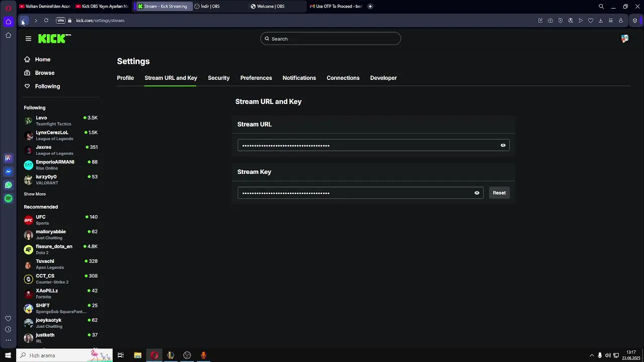This screenshot has width=644, height=362.
Task: Open taskbar clock showing 13:17
Action: point(631,355)
